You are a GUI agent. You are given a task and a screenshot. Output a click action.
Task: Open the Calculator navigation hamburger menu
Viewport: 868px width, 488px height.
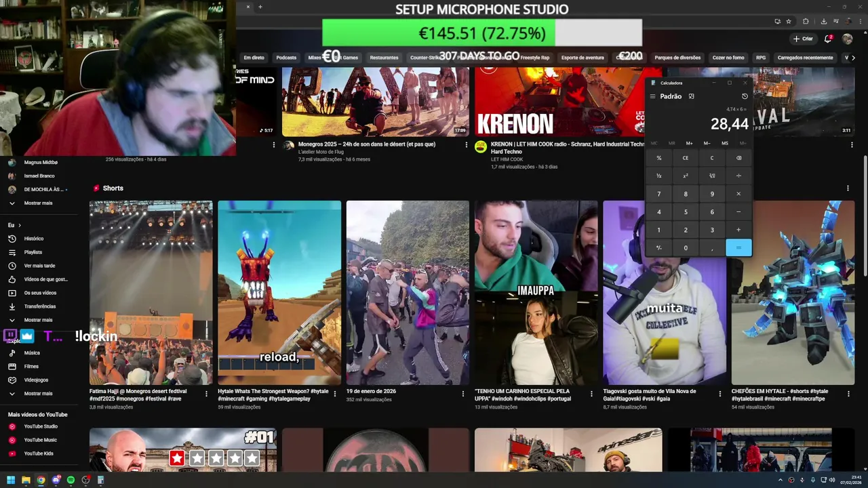click(x=653, y=96)
